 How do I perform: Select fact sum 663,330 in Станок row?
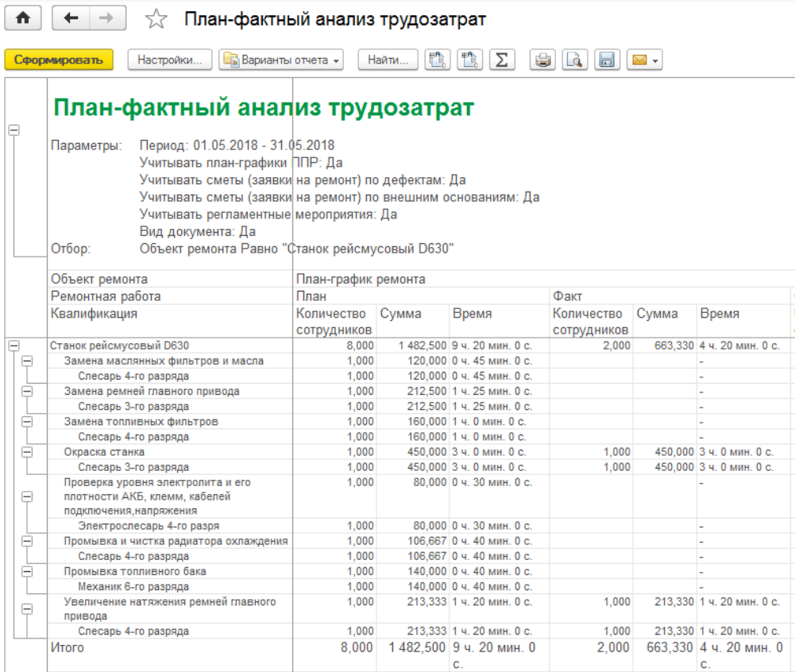tap(673, 346)
